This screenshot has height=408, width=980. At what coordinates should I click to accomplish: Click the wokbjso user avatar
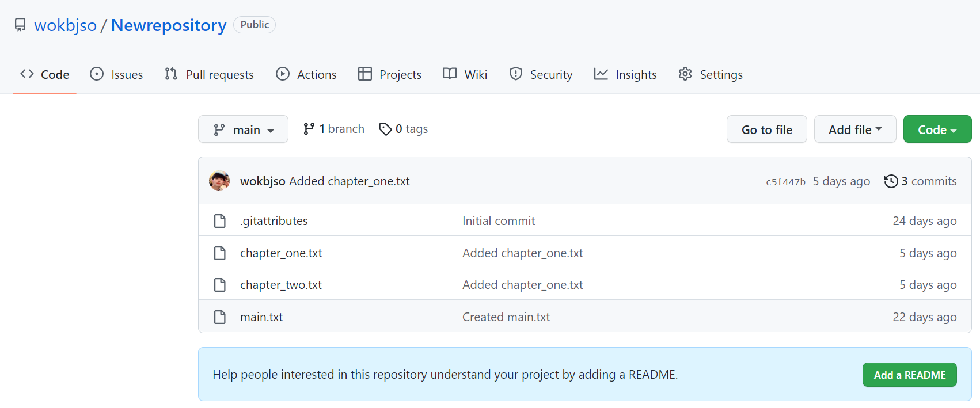(x=219, y=181)
